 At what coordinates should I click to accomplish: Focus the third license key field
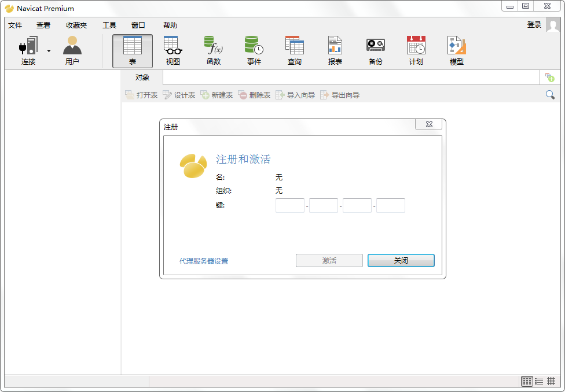(357, 205)
